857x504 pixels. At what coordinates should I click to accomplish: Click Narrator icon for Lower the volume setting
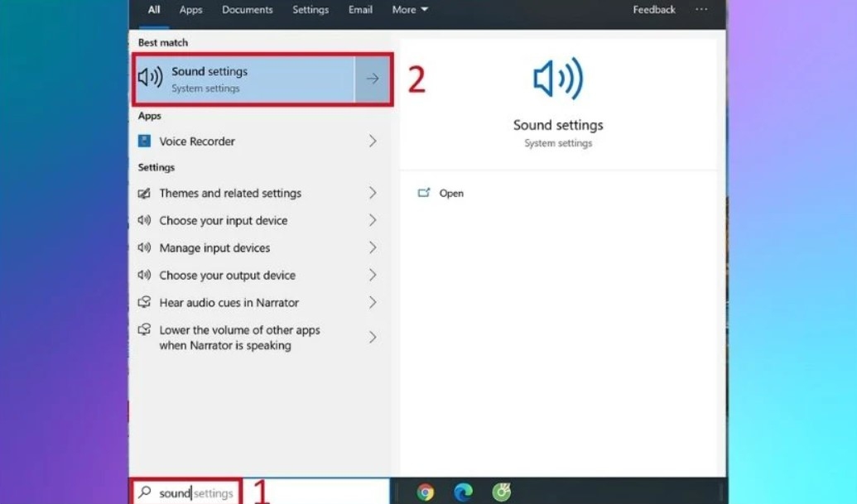pyautogui.click(x=144, y=329)
